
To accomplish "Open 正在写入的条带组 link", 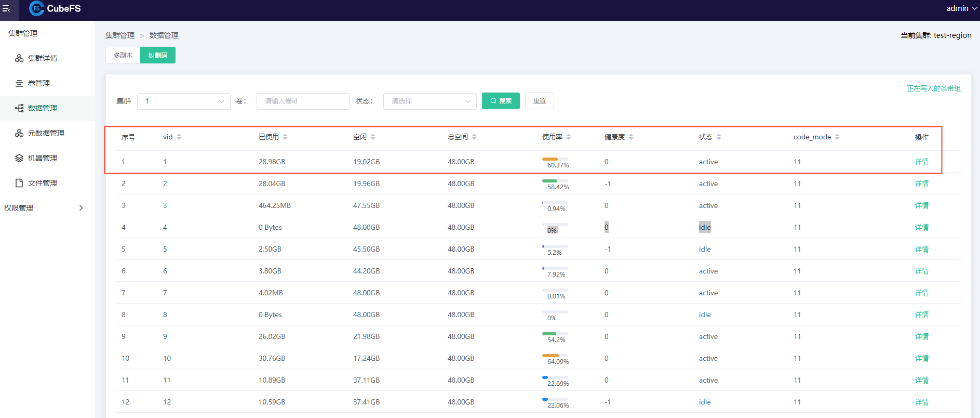I will pos(934,88).
